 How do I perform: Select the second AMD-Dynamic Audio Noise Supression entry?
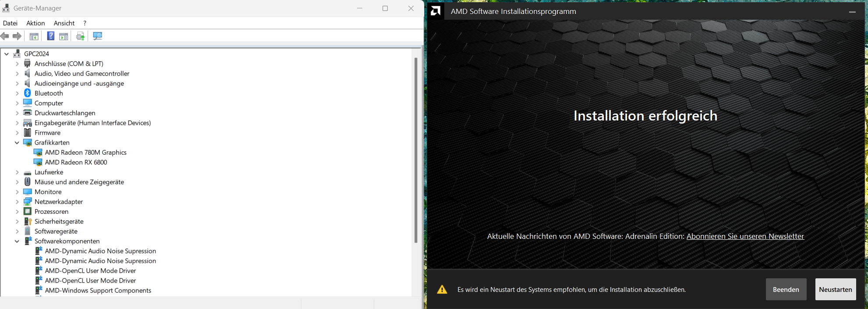tap(100, 261)
